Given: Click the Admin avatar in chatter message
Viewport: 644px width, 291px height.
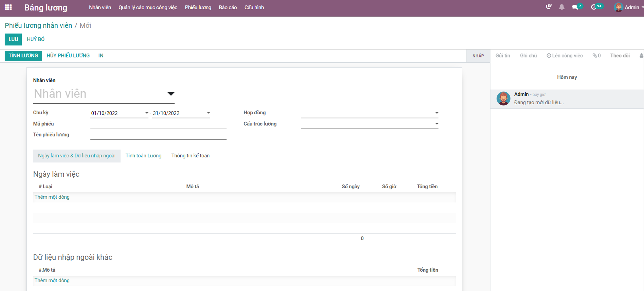Looking at the screenshot, I should (503, 98).
